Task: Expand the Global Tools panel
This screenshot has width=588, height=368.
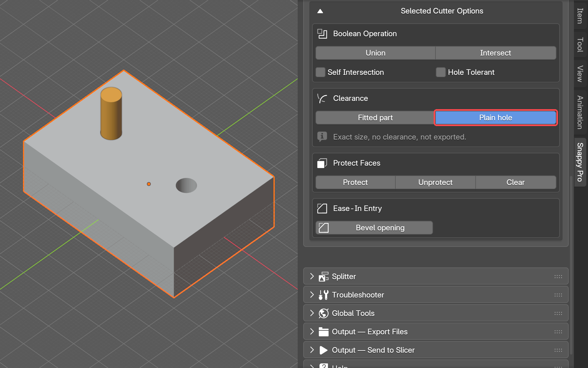Action: pyautogui.click(x=312, y=313)
